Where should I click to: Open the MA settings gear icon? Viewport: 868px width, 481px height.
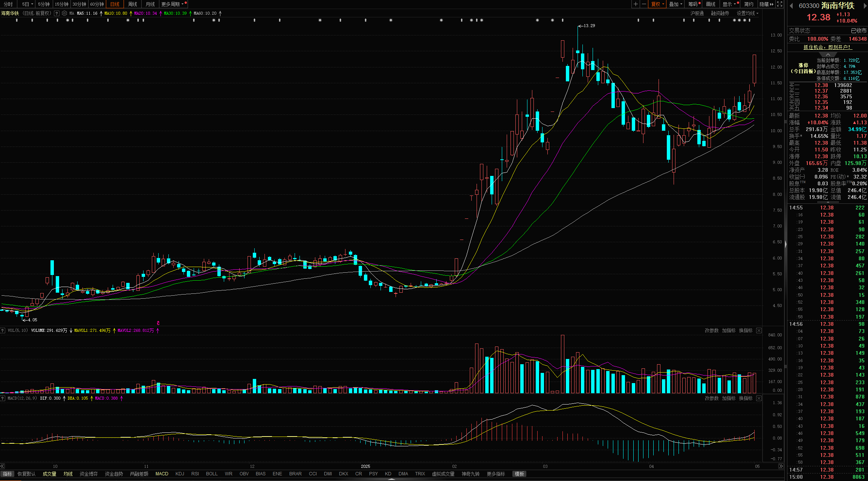(64, 13)
